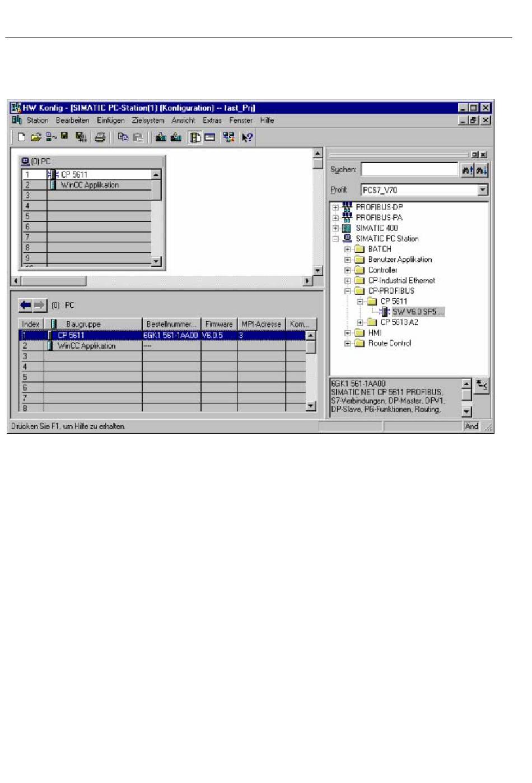Viewport: 532px width, 783px height.
Task: Collapse the CP-PROFIBUS folder node
Action: tap(347, 291)
